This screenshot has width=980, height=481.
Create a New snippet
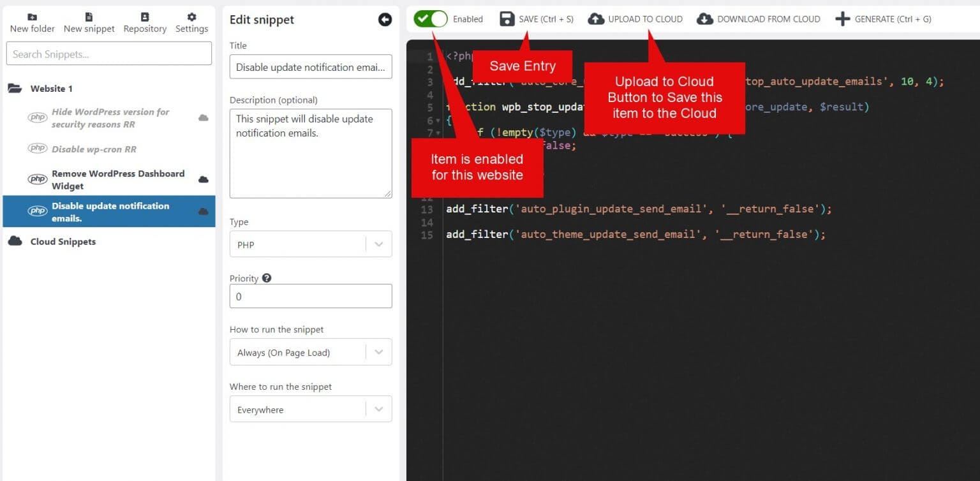pyautogui.click(x=89, y=18)
